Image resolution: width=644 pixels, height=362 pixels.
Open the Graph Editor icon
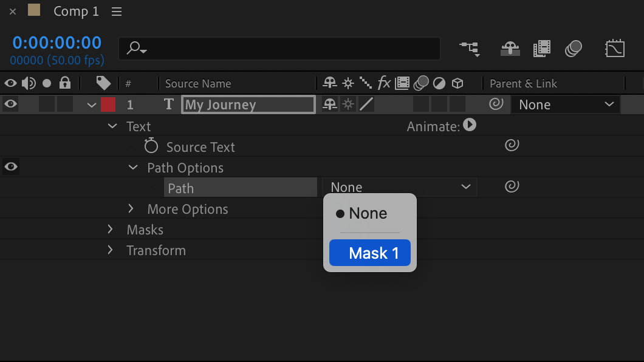[615, 49]
